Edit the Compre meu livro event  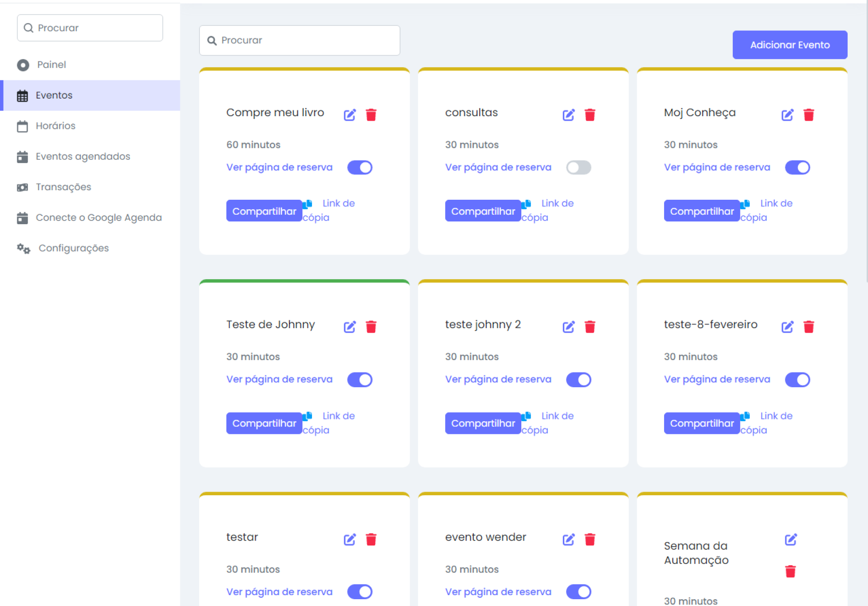pos(349,115)
